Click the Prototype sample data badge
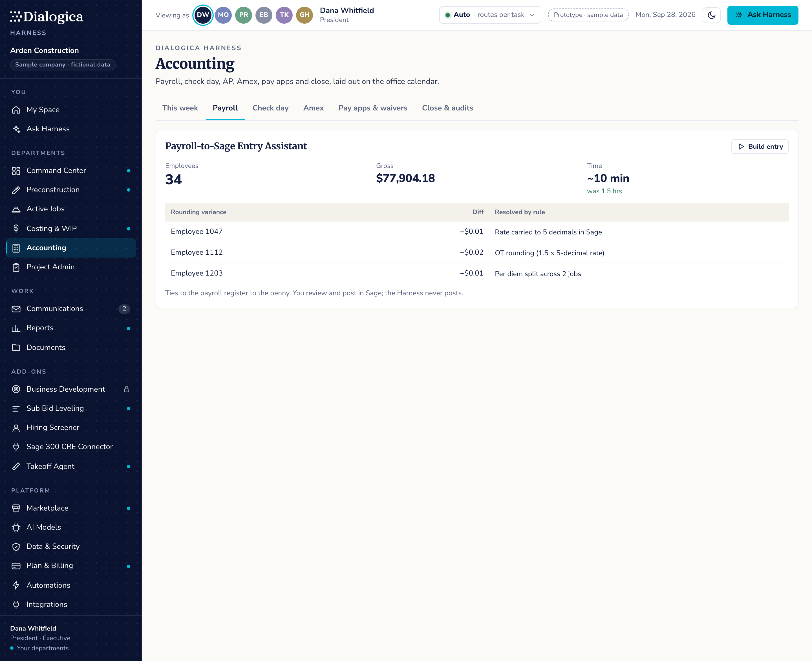 [588, 15]
